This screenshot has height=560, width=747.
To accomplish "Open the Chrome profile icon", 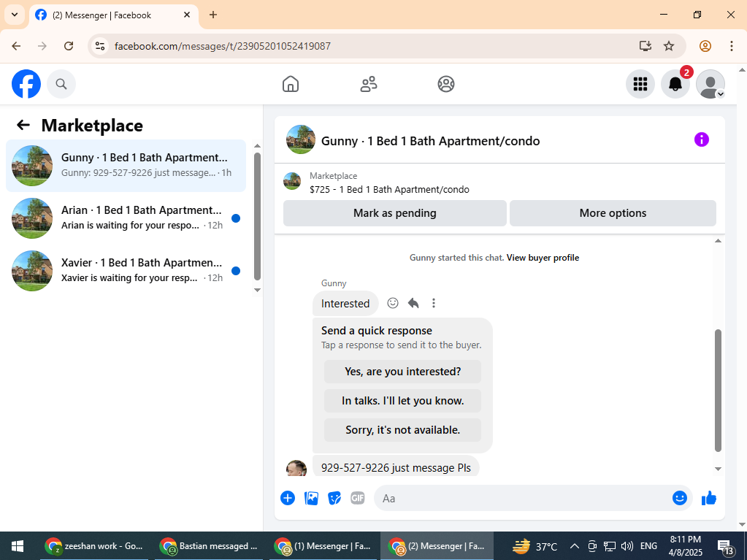I will [x=705, y=46].
